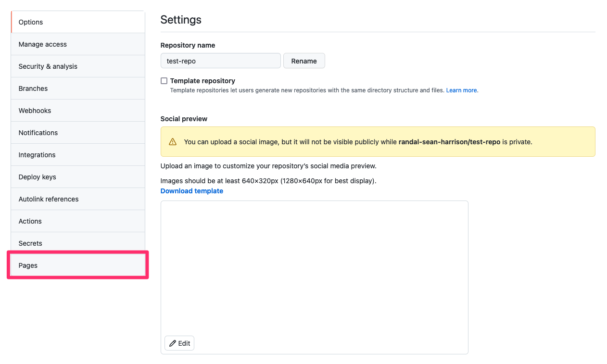Open the Pages settings section
The width and height of the screenshot is (607, 364).
[x=77, y=265]
